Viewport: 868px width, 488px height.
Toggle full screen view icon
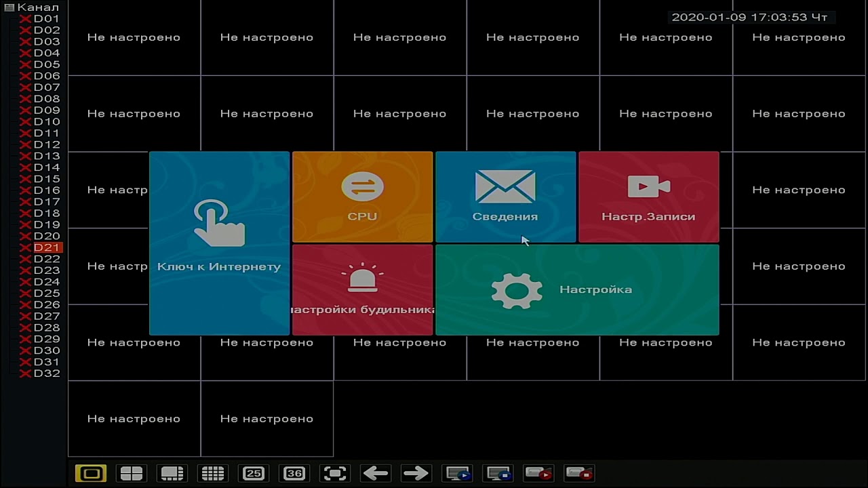click(335, 473)
